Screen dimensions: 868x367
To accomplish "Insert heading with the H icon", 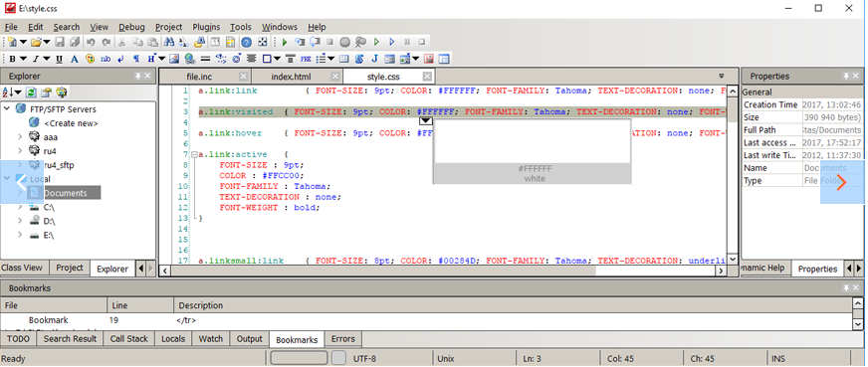I will (x=151, y=59).
